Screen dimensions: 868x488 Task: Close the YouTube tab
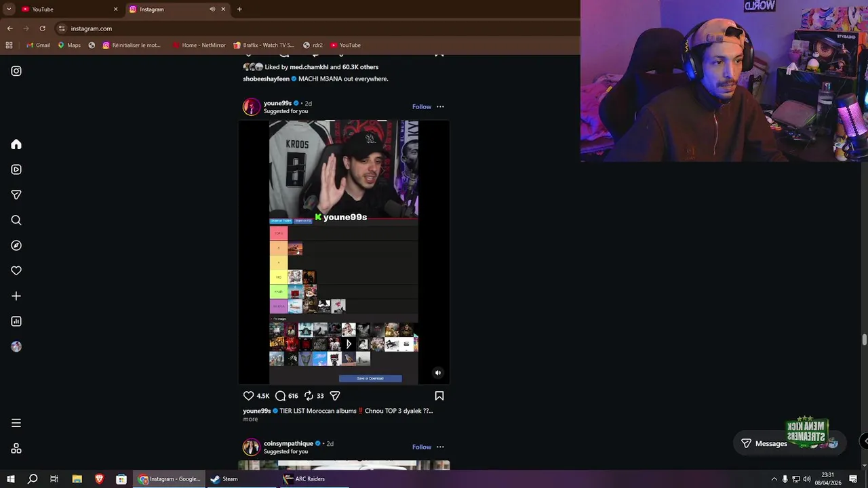(x=115, y=9)
